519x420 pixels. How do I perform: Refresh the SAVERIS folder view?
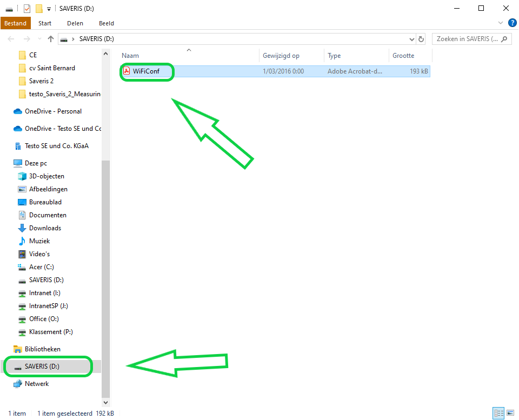pyautogui.click(x=421, y=39)
